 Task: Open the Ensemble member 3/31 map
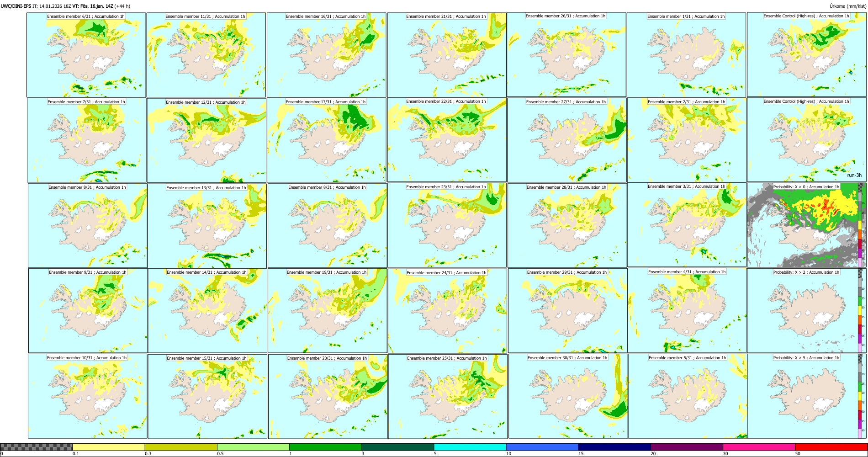click(x=687, y=225)
